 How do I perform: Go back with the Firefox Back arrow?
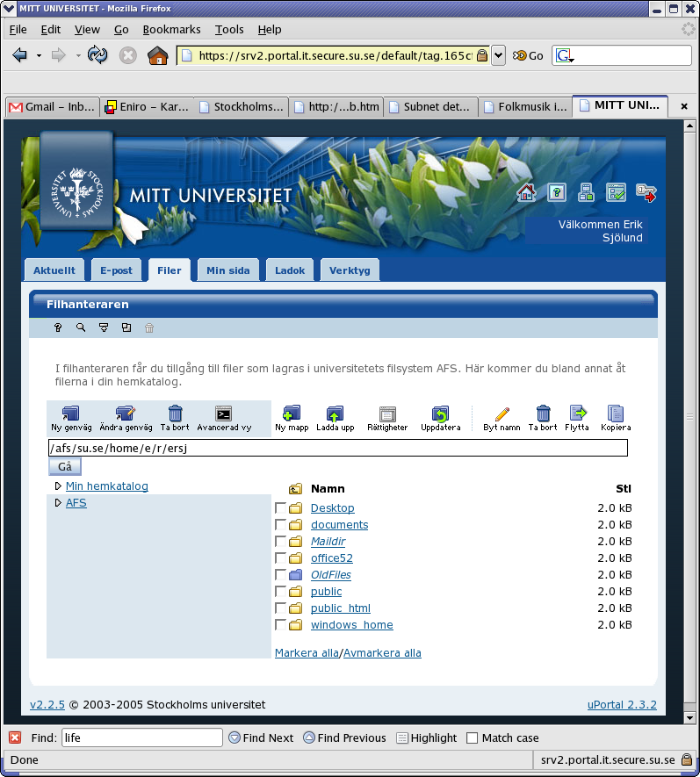(x=20, y=55)
